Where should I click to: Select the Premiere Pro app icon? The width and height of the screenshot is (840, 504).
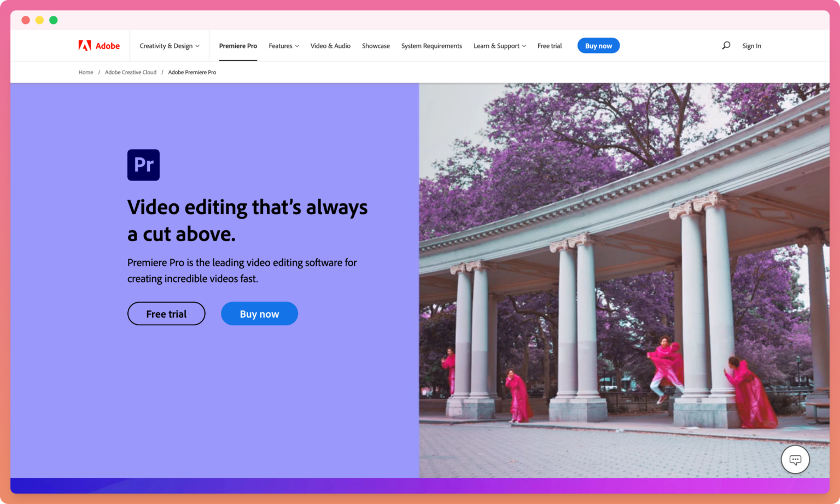(143, 165)
